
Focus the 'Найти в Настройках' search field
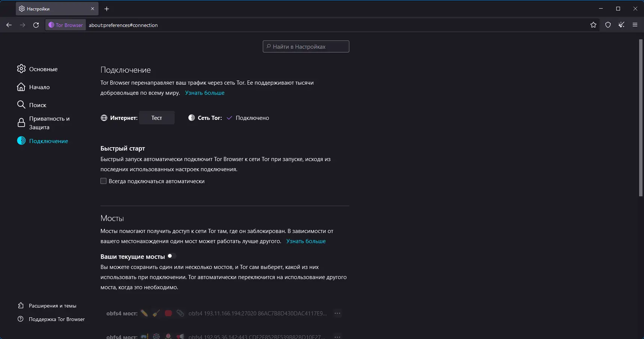click(306, 47)
